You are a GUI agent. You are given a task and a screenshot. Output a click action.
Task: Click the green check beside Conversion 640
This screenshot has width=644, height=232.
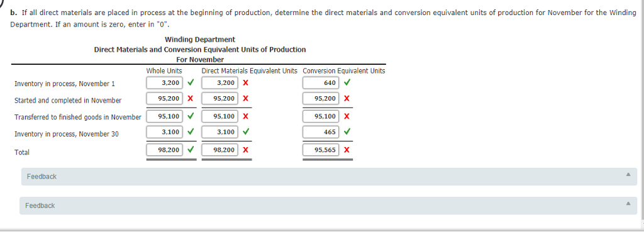(x=347, y=82)
